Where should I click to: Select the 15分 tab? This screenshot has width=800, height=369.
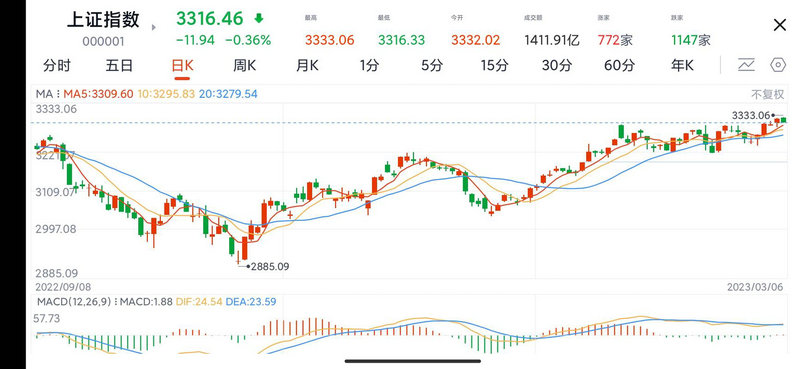pyautogui.click(x=494, y=65)
